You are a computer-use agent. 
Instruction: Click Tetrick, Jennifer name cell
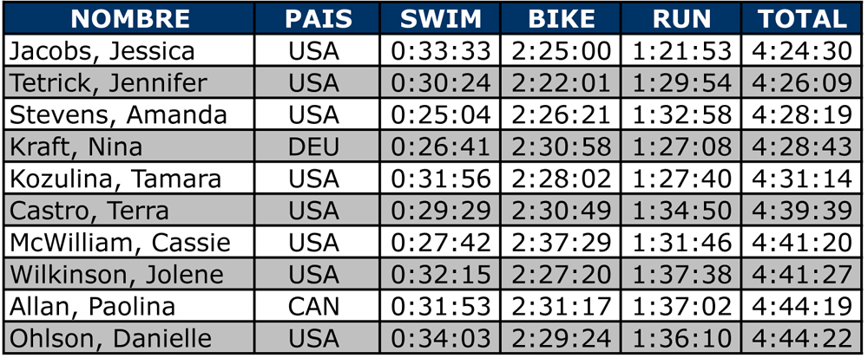point(129,83)
